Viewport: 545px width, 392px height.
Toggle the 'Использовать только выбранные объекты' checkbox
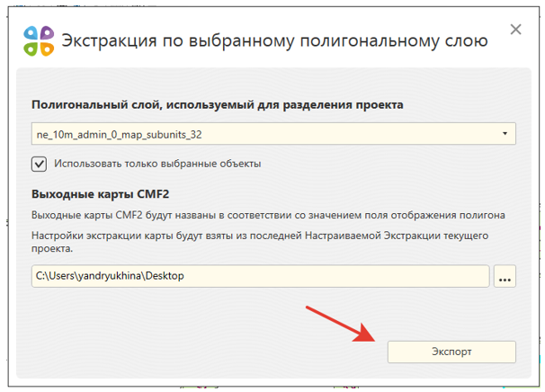click(x=39, y=164)
